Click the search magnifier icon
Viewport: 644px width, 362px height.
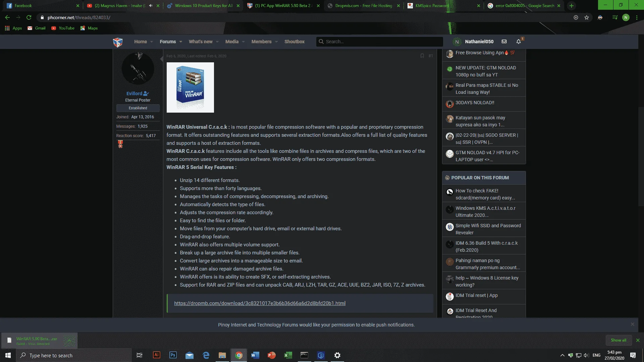(x=321, y=42)
